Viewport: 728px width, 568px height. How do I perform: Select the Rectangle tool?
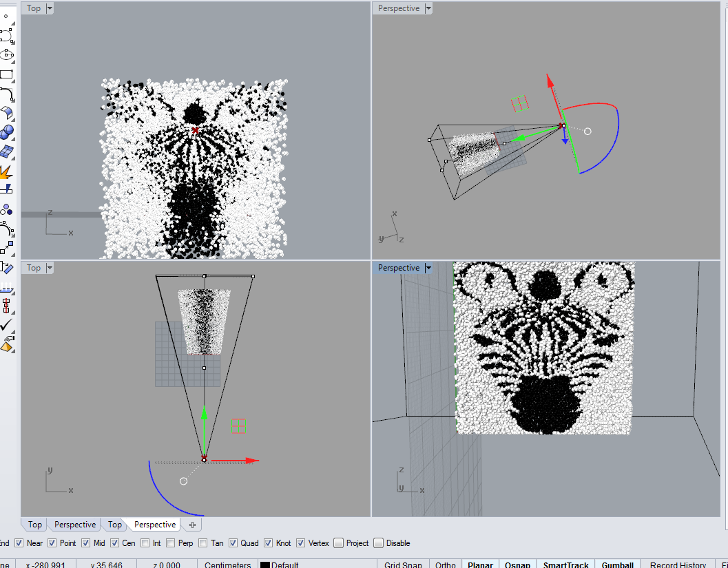6,74
